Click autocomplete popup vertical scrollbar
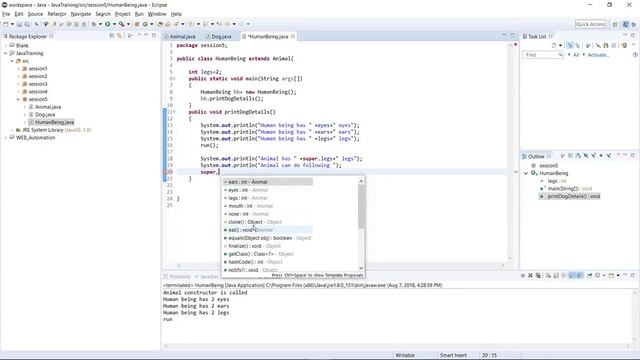The height and width of the screenshot is (360, 640). point(361,224)
